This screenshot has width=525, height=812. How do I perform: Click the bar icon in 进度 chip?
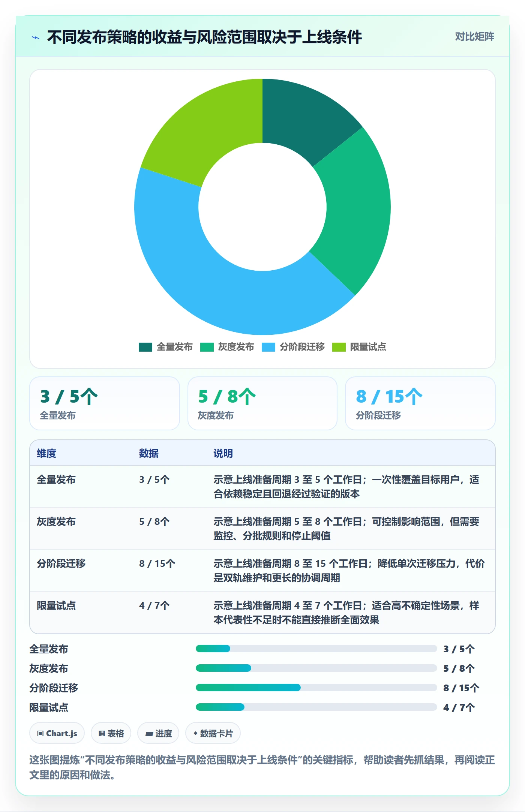(x=149, y=734)
